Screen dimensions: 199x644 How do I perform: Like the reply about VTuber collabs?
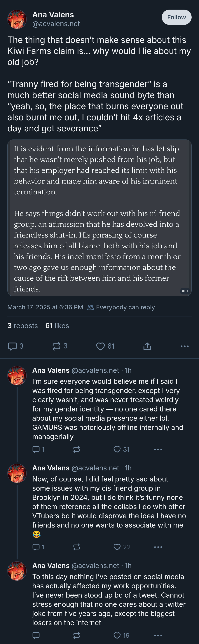click(x=117, y=547)
